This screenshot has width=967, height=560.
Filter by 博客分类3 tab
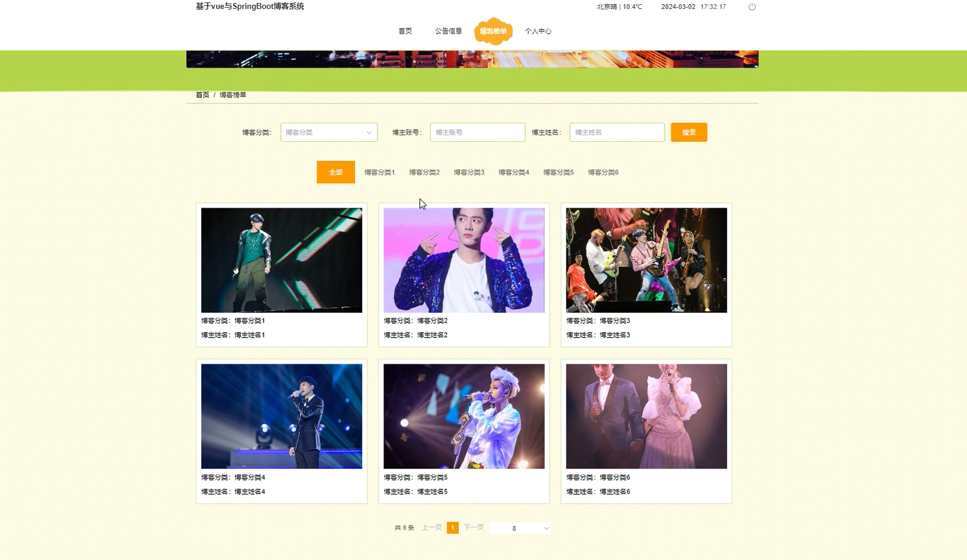tap(469, 172)
